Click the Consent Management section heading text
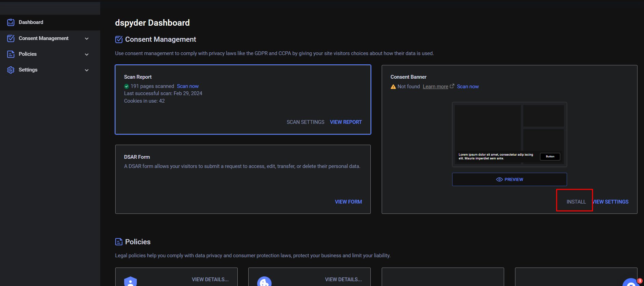Image resolution: width=644 pixels, height=286 pixels. click(x=160, y=39)
